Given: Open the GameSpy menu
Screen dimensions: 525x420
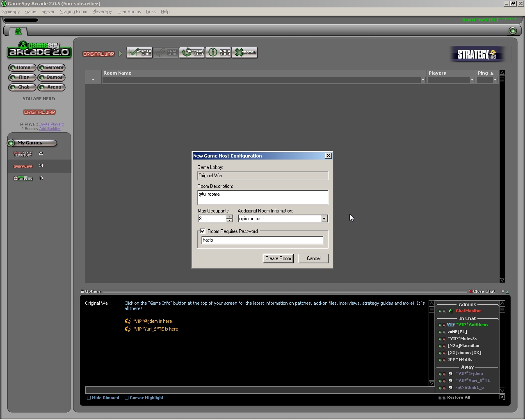Looking at the screenshot, I should coord(11,11).
